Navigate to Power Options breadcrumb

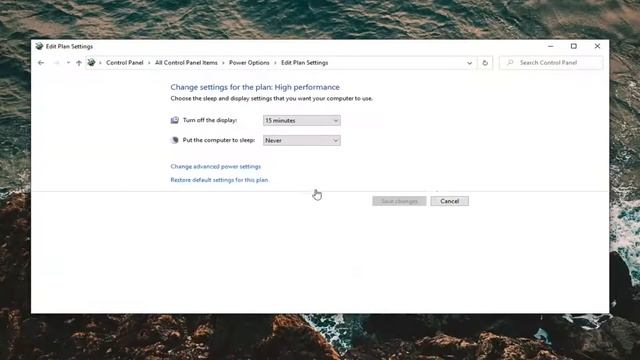[x=249, y=62]
